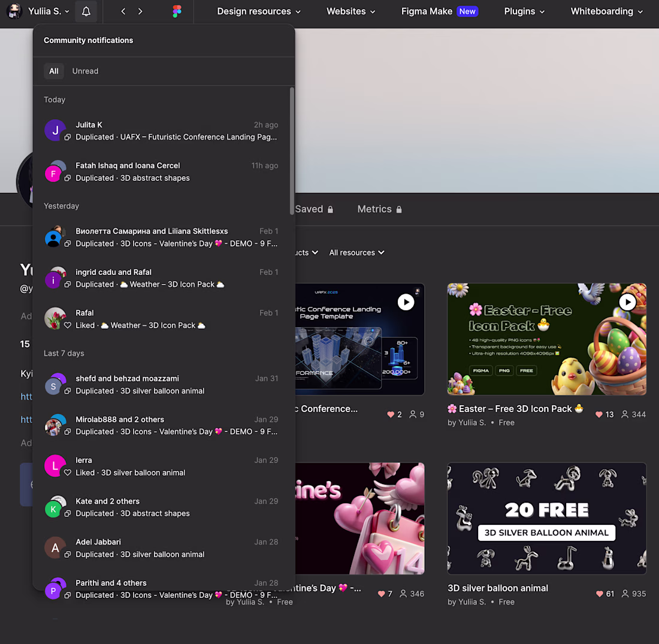
Task: Open the Valentine's Day icons thumbnail
Action: [x=360, y=518]
